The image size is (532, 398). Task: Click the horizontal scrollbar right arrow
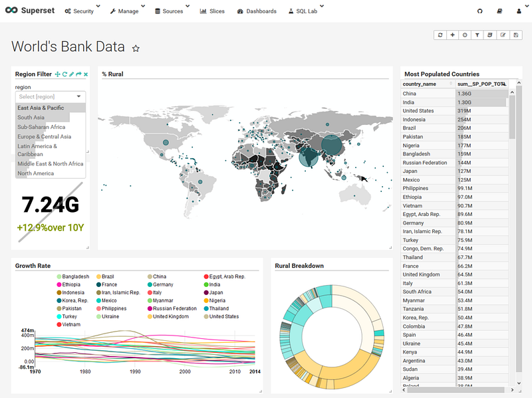(x=512, y=390)
